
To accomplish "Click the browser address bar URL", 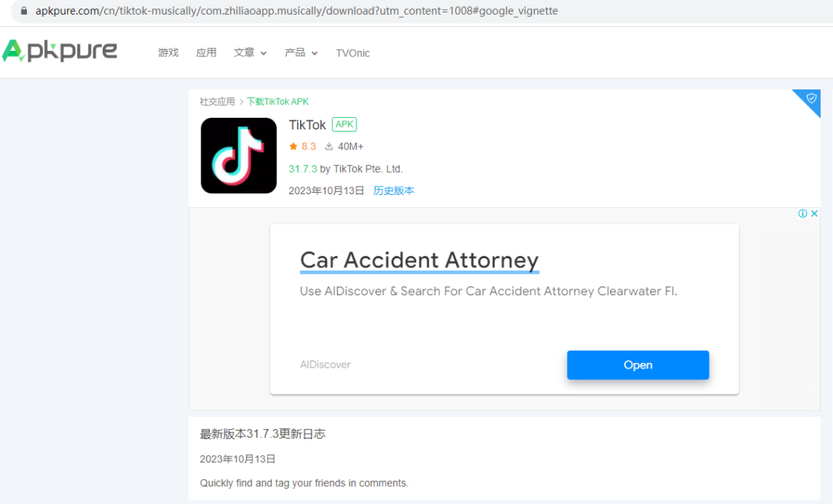I will coord(296,11).
